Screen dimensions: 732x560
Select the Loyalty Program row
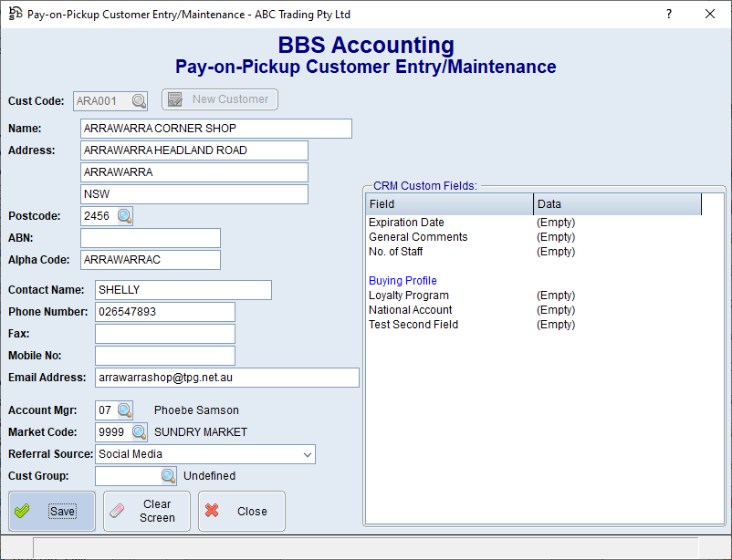(x=408, y=296)
